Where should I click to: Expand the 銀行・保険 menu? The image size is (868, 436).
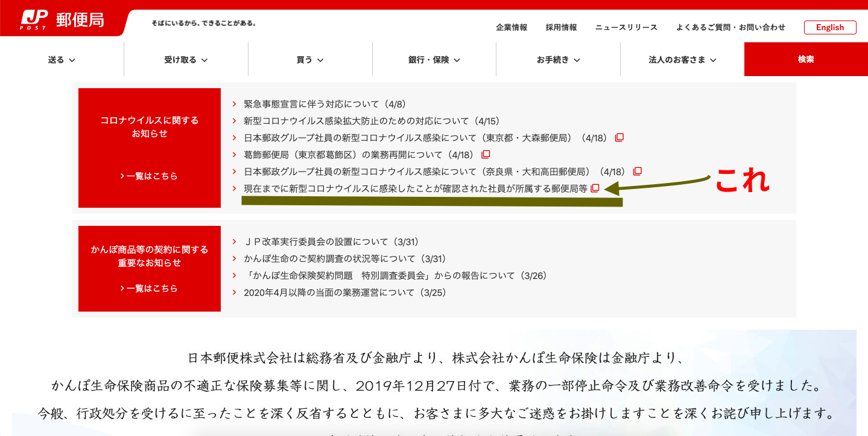tap(434, 60)
